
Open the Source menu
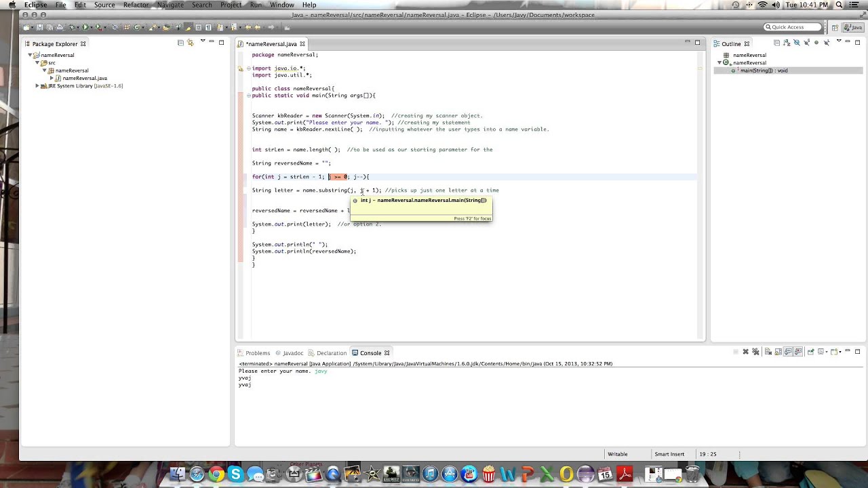[x=104, y=5]
